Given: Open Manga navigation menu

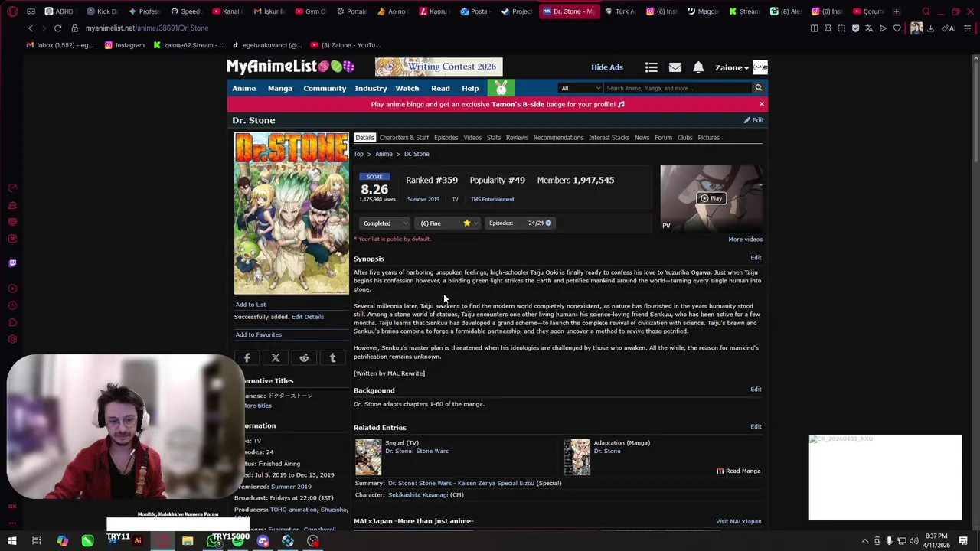Looking at the screenshot, I should click(x=280, y=88).
